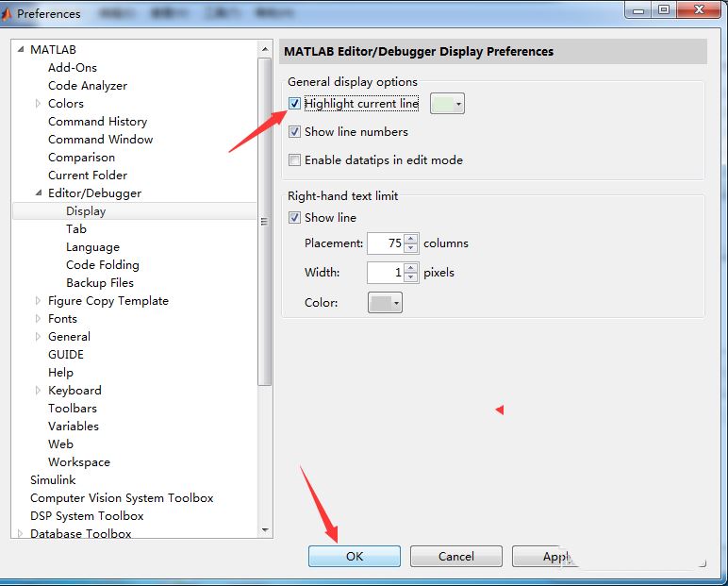Select Tab under Editor/Debugger

76,228
